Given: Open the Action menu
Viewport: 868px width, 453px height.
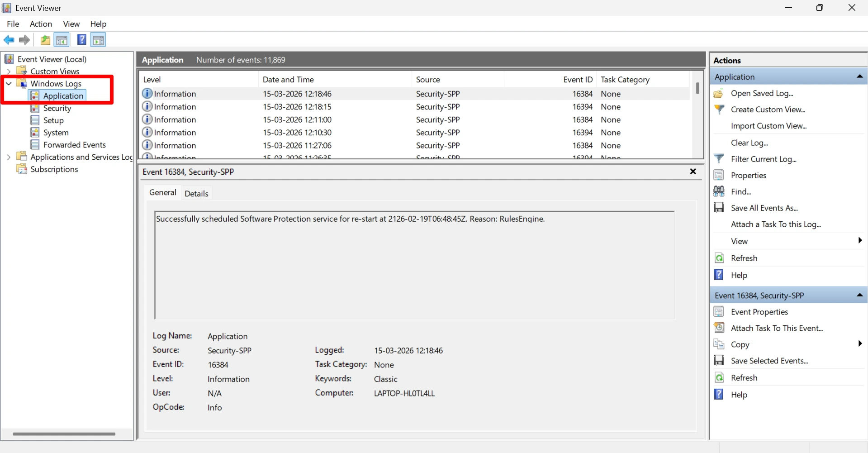Looking at the screenshot, I should (40, 24).
